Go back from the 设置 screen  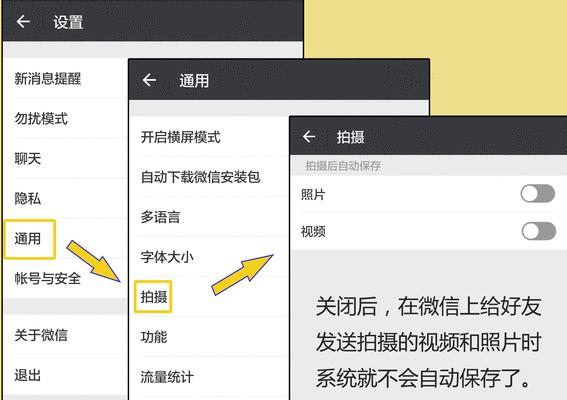(23, 22)
